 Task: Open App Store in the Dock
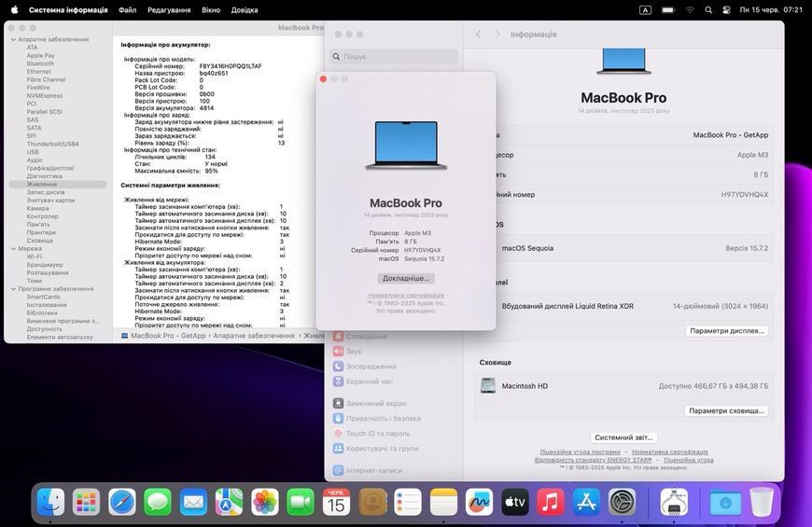(x=586, y=502)
